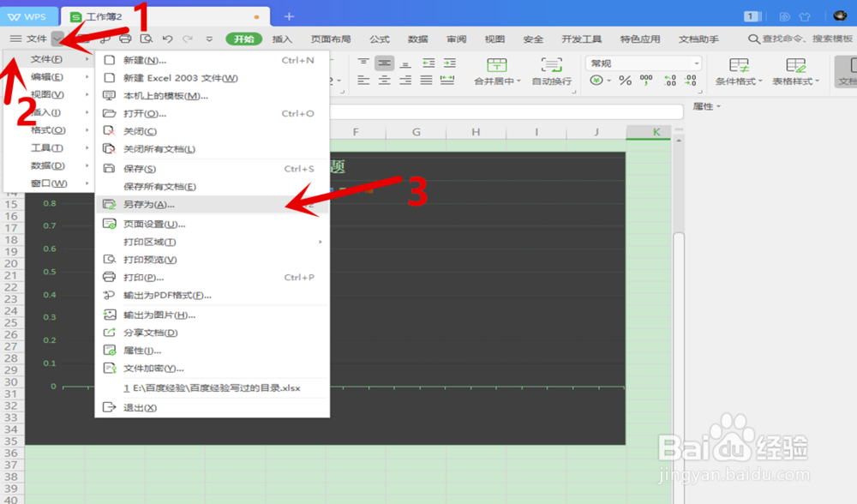
Task: Click the undo arrow icon
Action: click(x=167, y=39)
